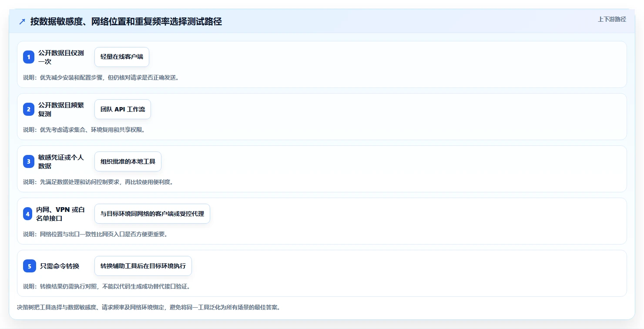Screen dimensions: 644x329
Task: Click the note 网络位置与出口一致性
Action: pos(95,234)
